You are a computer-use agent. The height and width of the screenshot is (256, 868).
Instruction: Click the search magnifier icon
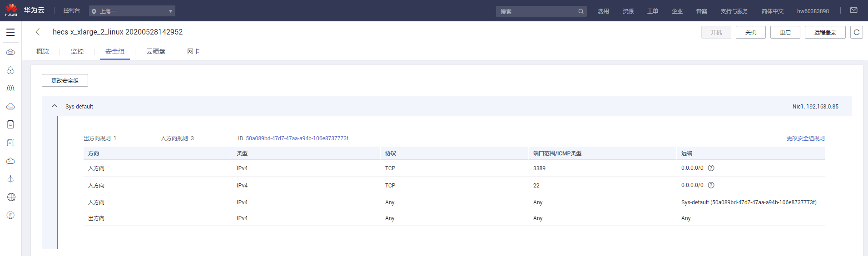pyautogui.click(x=580, y=11)
